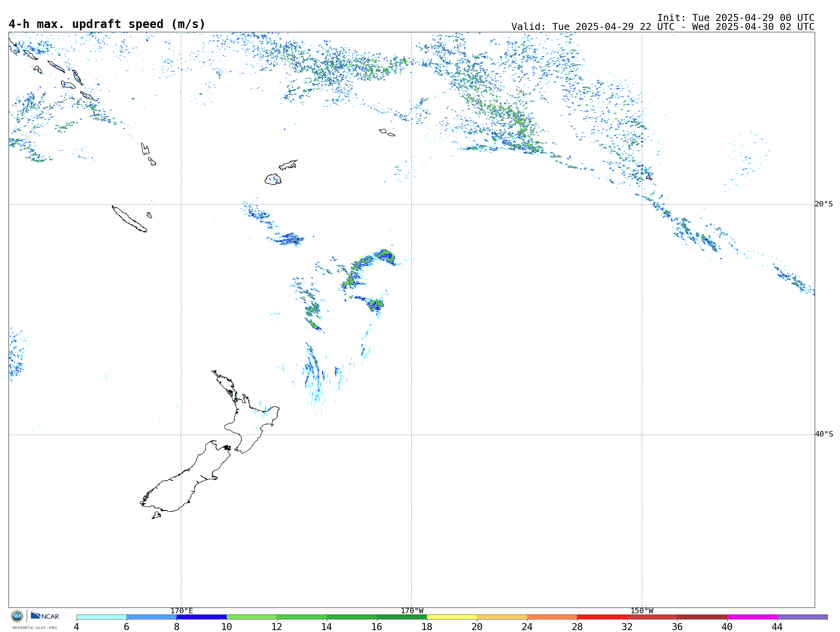Click the purple colorbar segment above 44
The height and width of the screenshot is (632, 840).
[x=802, y=617]
